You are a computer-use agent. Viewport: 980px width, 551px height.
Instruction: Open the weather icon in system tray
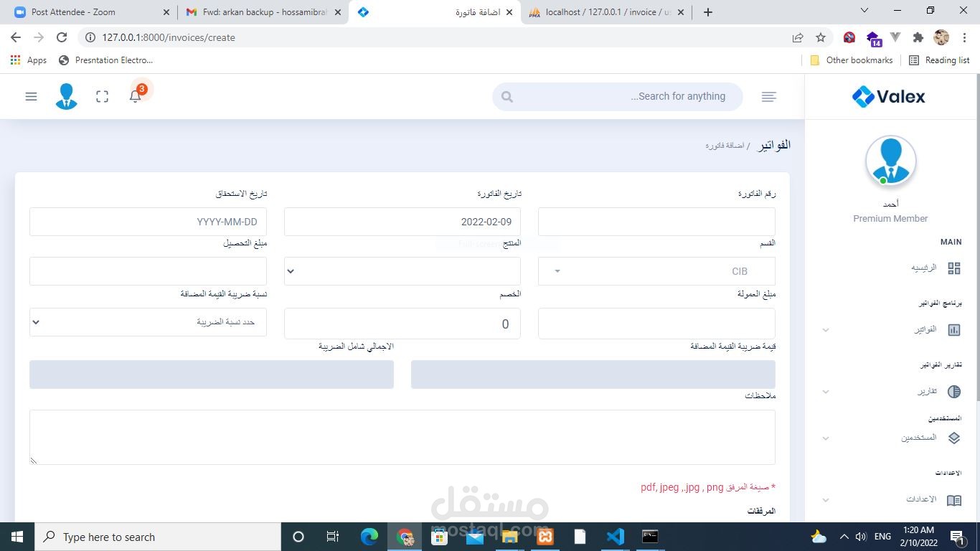(x=818, y=536)
